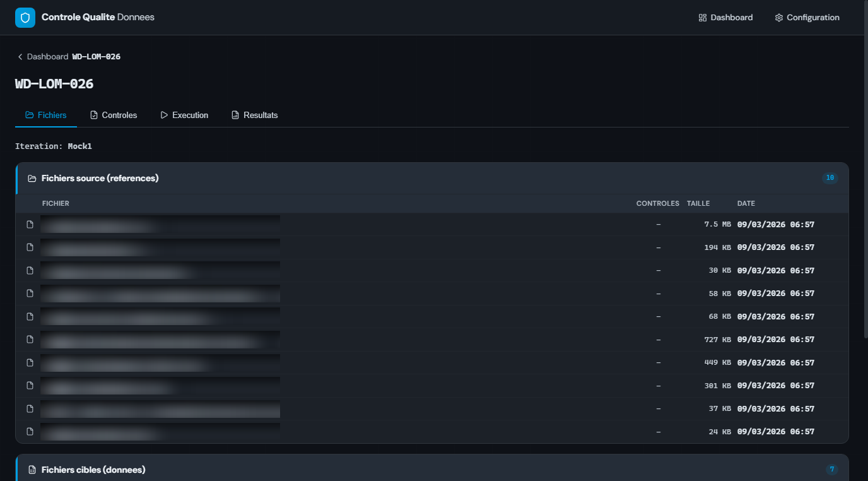Click the date in the 24 KB row
Image resolution: width=868 pixels, height=481 pixels.
[x=776, y=432]
